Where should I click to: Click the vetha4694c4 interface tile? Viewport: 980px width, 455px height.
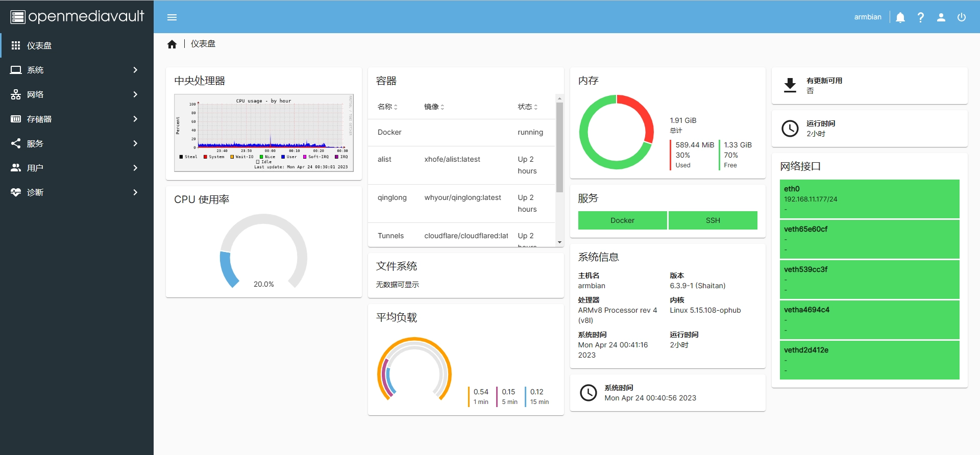(x=870, y=320)
